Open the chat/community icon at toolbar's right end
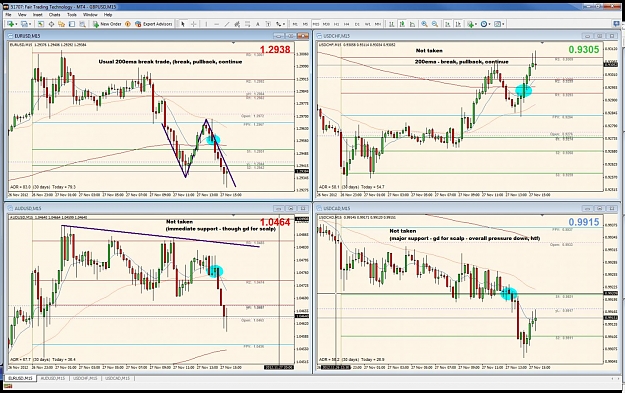The width and height of the screenshot is (625, 393). click(616, 24)
